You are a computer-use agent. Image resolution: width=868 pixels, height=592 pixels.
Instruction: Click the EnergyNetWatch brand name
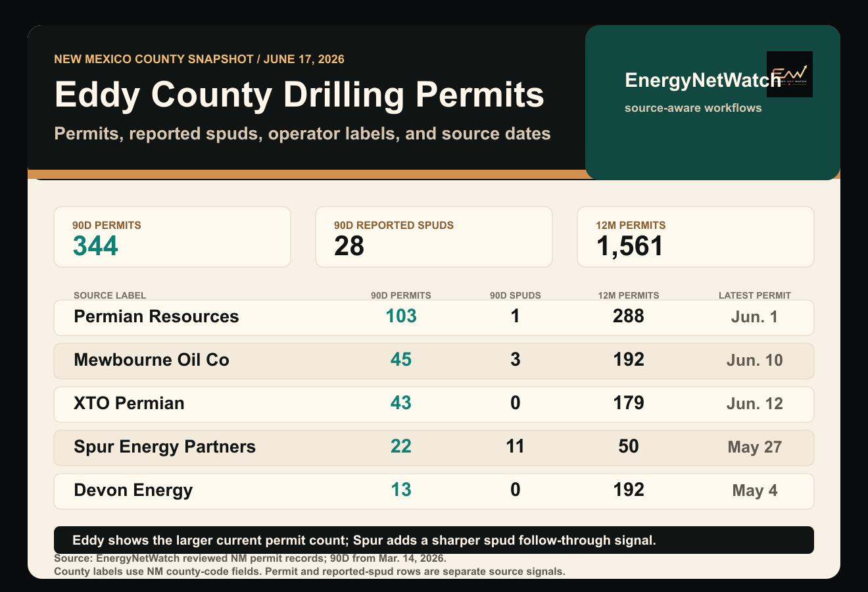click(703, 80)
